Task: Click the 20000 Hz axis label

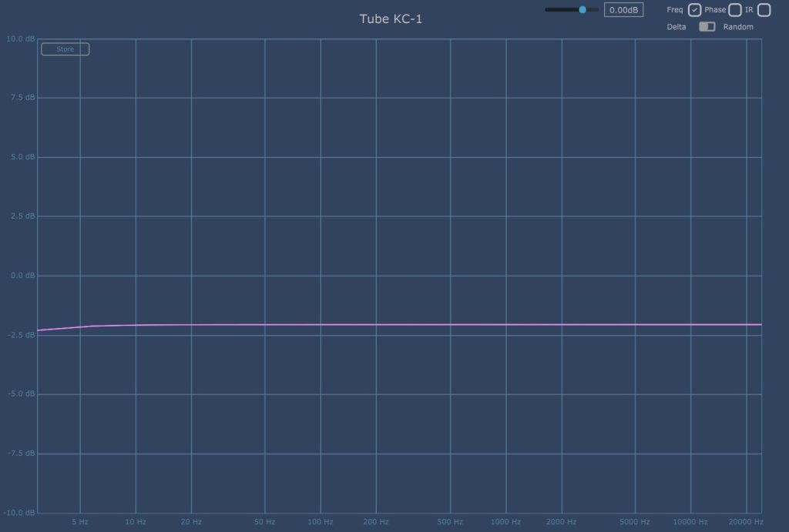Action: pyautogui.click(x=746, y=522)
